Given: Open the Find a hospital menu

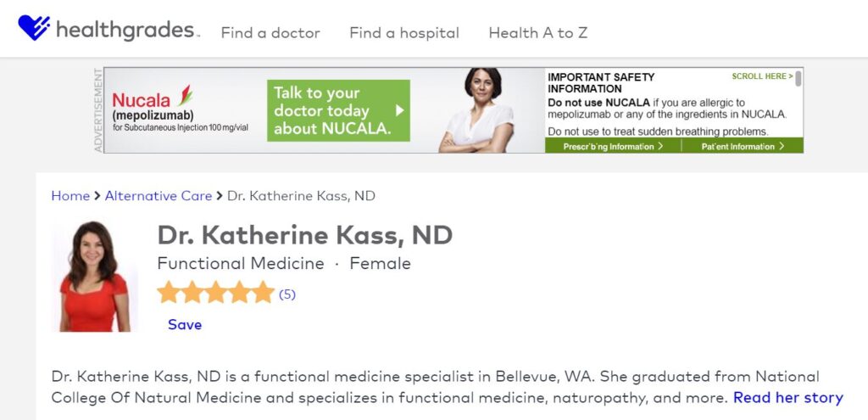Looking at the screenshot, I should click(404, 33).
